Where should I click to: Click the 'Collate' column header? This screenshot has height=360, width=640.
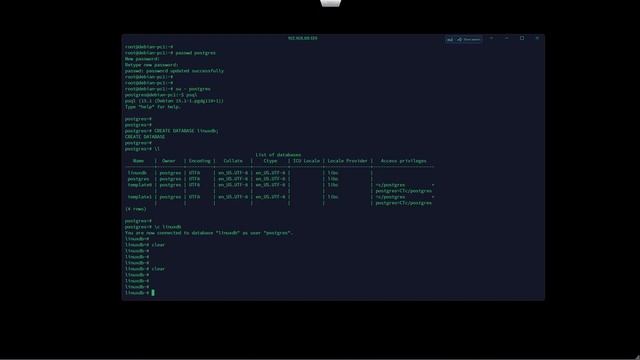click(233, 161)
